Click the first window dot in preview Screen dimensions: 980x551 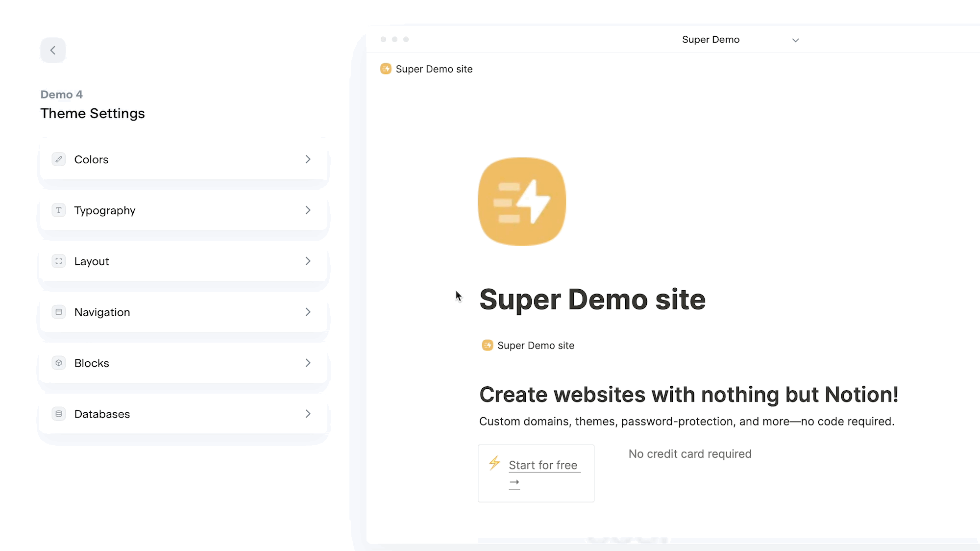(383, 39)
